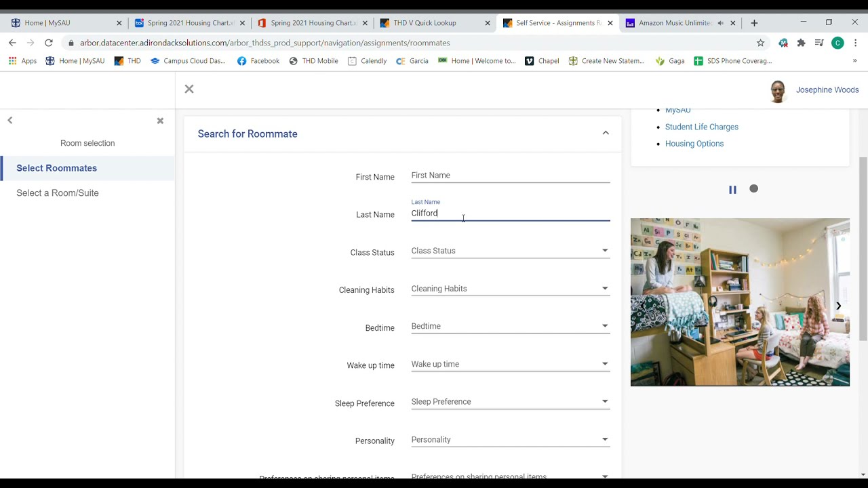Switch to Home | MySAU browser tab

click(66, 22)
